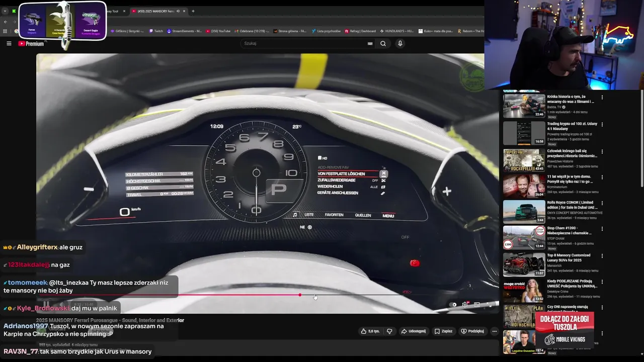Open more actions ellipsis under video

[495, 331]
